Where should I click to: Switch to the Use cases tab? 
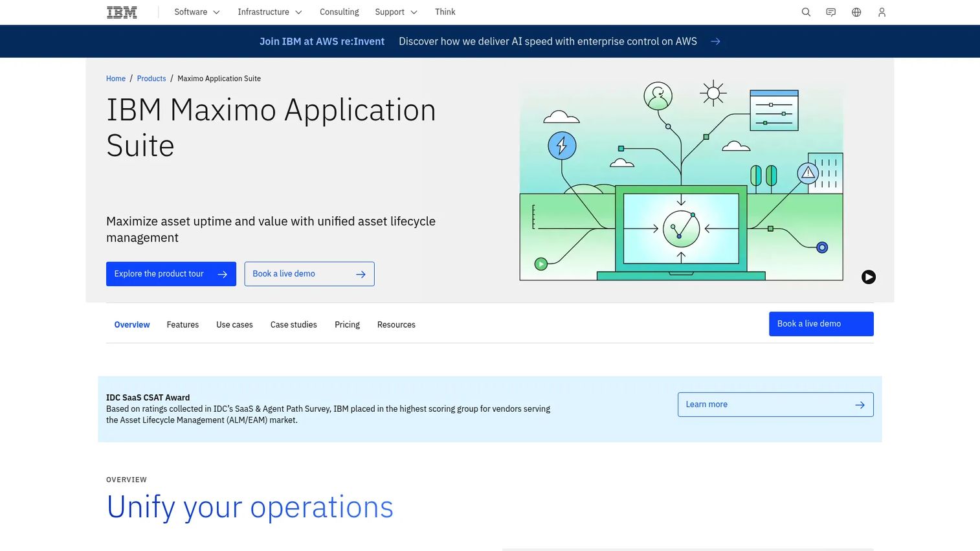(x=234, y=324)
